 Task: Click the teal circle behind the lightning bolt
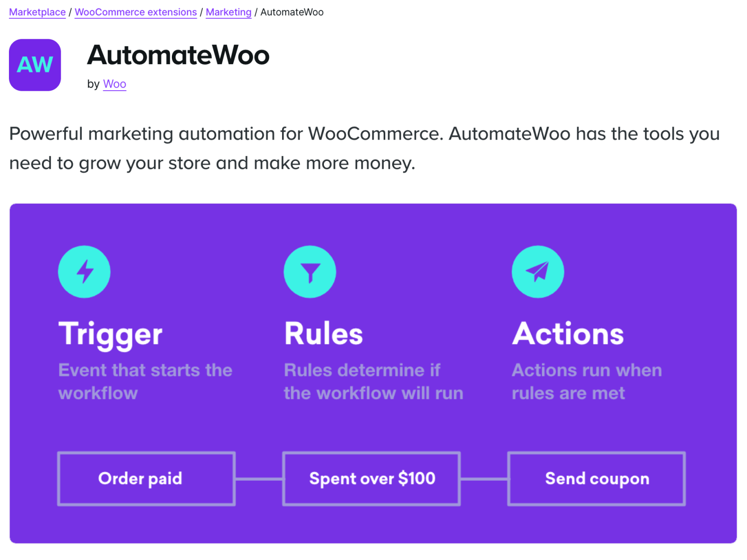click(x=84, y=272)
